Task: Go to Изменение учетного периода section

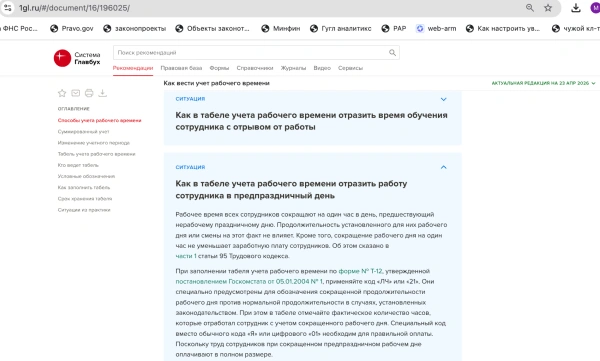Action: tap(94, 143)
